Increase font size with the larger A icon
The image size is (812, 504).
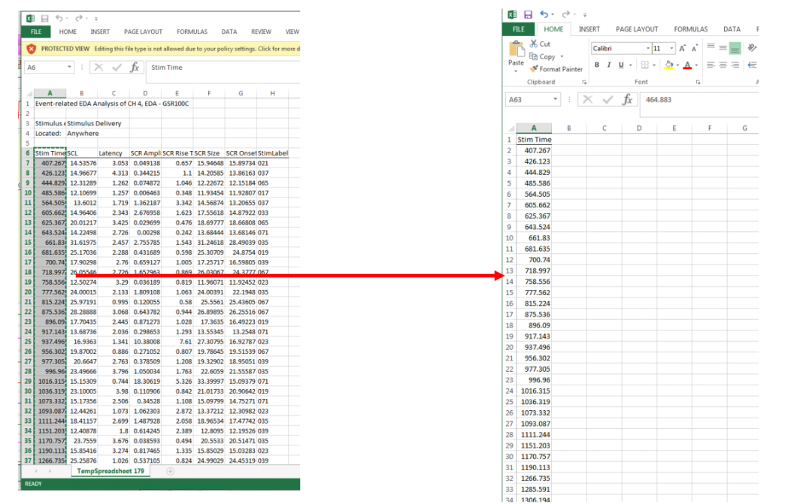coord(683,48)
